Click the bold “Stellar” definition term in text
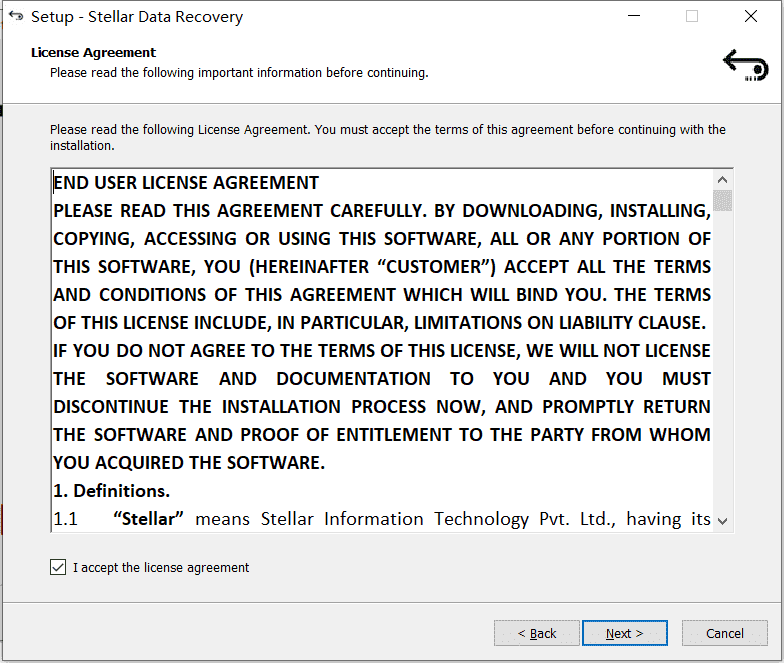784x663 pixels. click(148, 519)
